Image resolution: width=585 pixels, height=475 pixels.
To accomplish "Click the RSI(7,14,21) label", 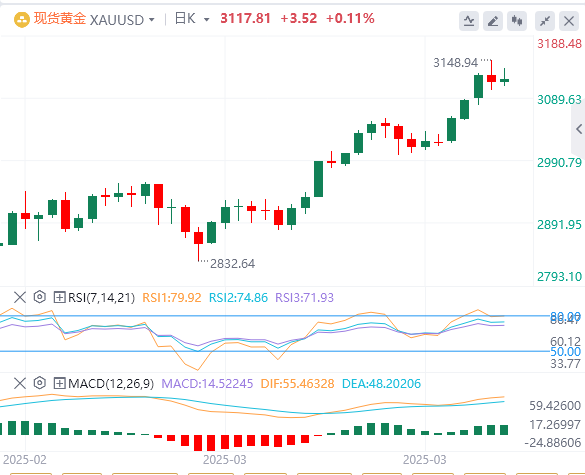I will [x=101, y=298].
